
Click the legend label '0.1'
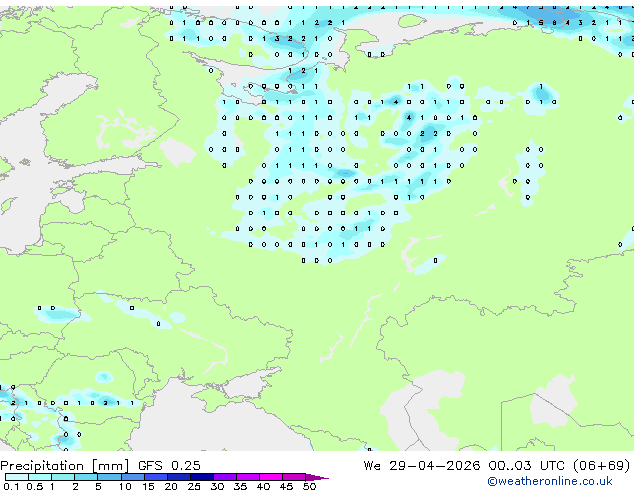coord(11,486)
